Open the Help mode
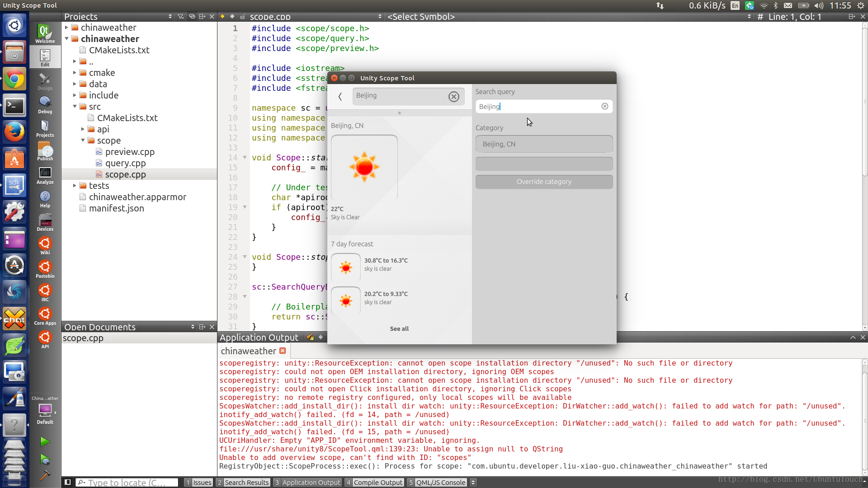The width and height of the screenshot is (868, 488). coord(45,198)
